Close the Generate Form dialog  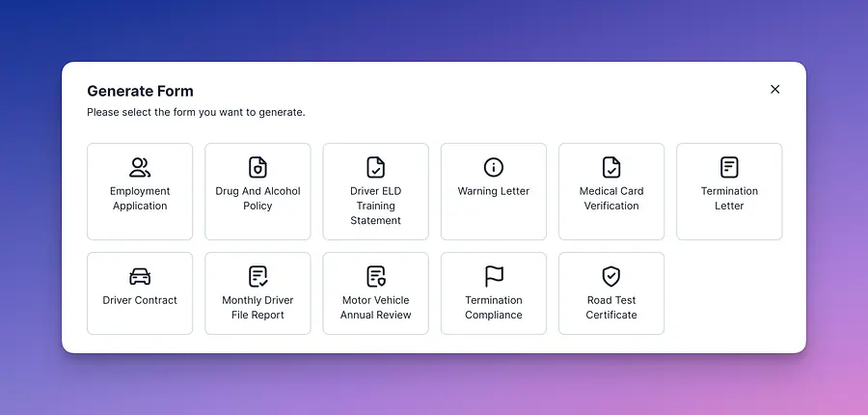(x=775, y=89)
